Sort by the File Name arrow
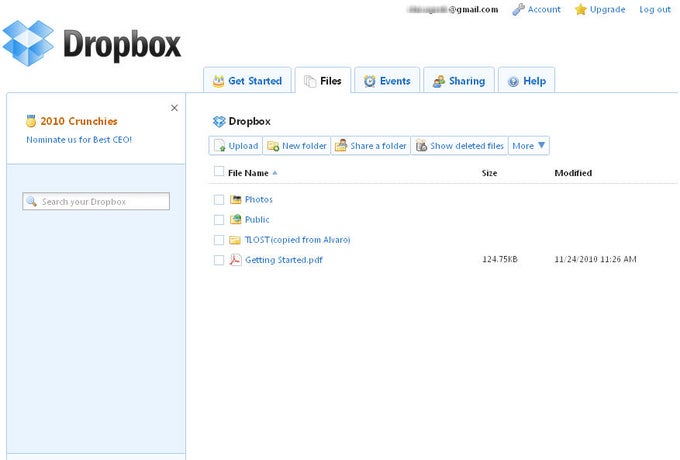 pos(275,173)
